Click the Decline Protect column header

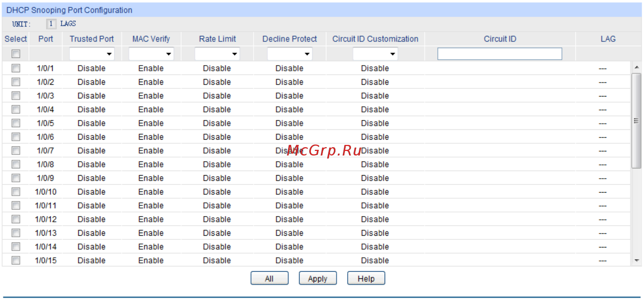point(290,39)
